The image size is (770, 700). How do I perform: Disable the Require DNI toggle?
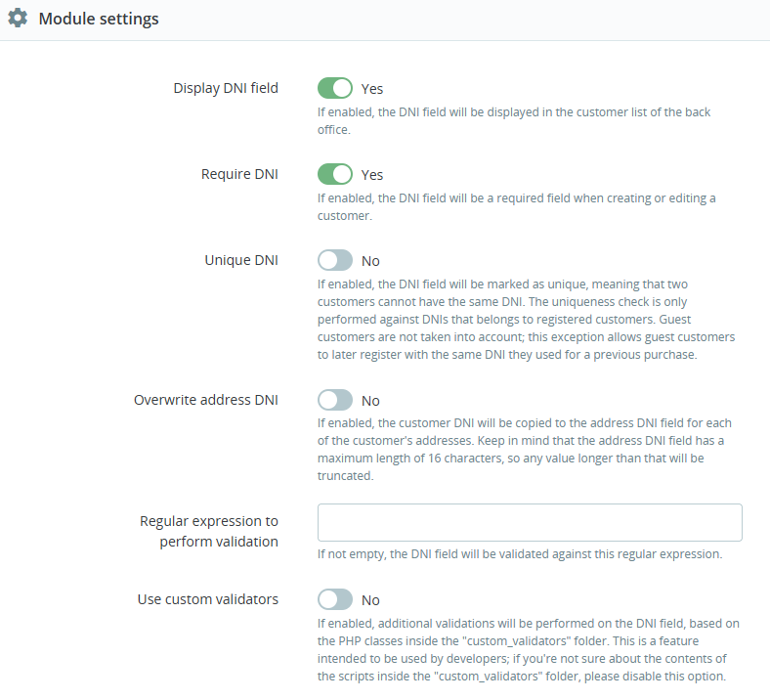[x=334, y=175]
